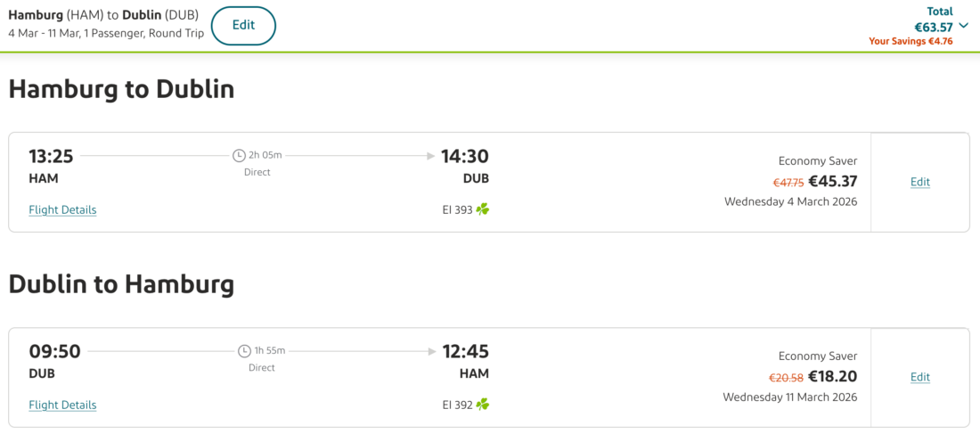The width and height of the screenshot is (980, 442).
Task: Click the 09:50 DUB departure time
Action: 54,352
